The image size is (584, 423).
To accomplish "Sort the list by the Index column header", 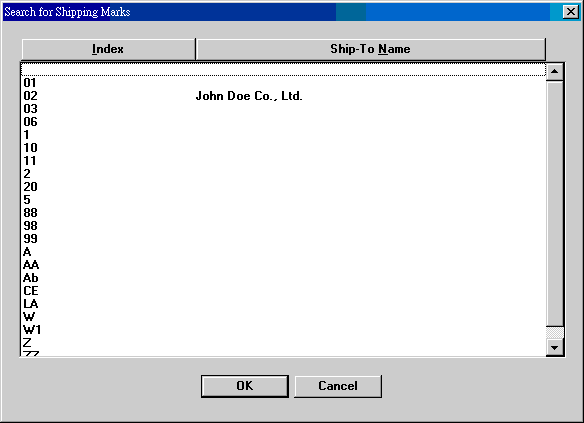I will (x=108, y=49).
